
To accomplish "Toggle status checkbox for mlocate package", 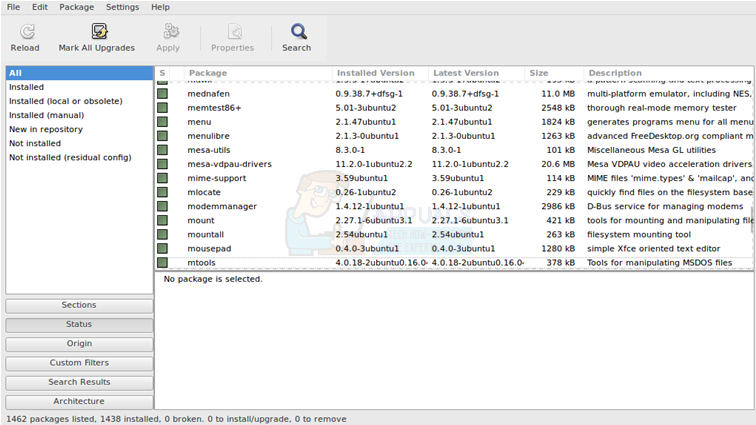I will coord(162,192).
